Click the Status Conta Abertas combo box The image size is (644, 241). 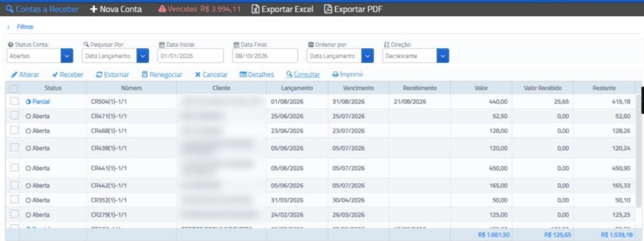pyautogui.click(x=40, y=56)
